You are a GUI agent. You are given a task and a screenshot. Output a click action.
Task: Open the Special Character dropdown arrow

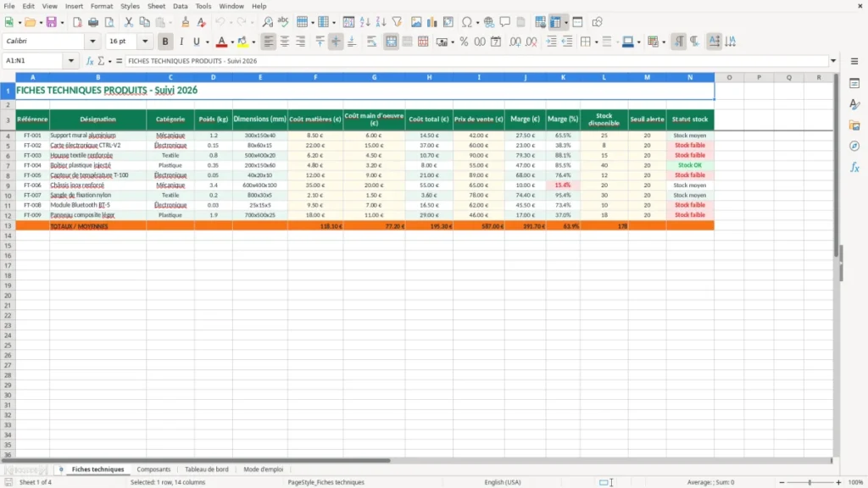pyautogui.click(x=477, y=23)
